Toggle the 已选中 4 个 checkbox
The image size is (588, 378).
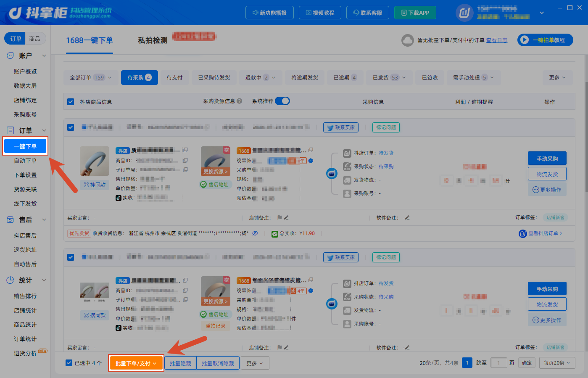pyautogui.click(x=69, y=363)
